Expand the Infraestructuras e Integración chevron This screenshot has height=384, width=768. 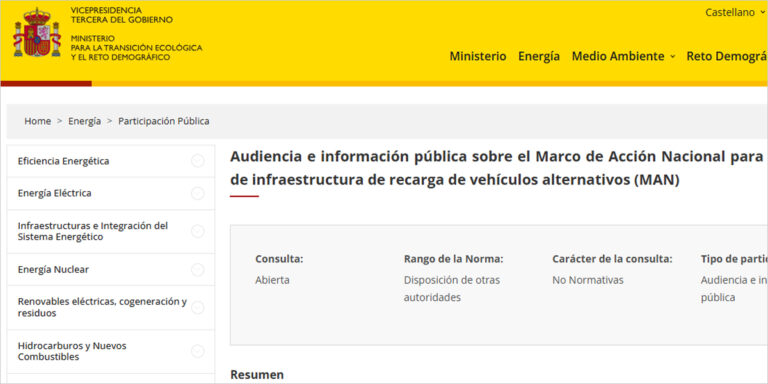coord(197,232)
